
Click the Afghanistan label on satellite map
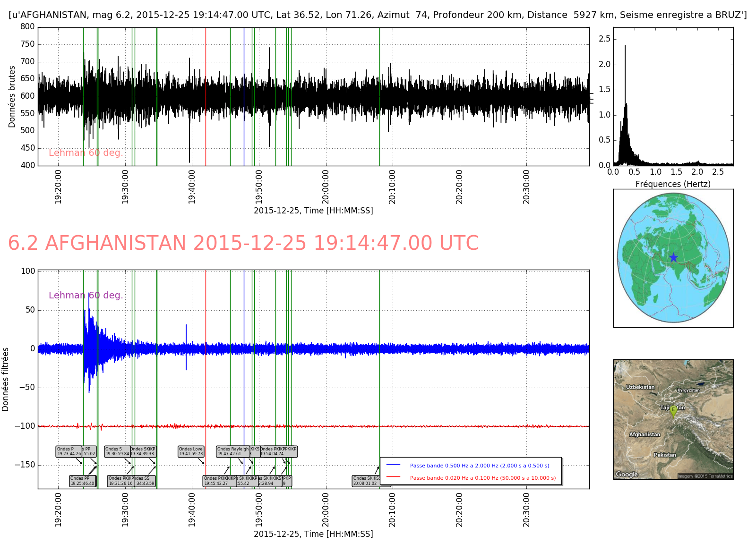coord(644,434)
